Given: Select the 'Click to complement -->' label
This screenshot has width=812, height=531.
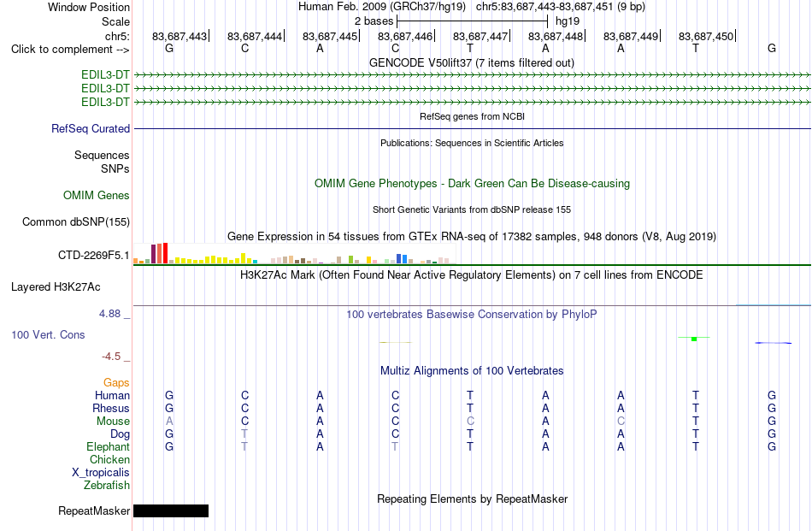Looking at the screenshot, I should [70, 50].
